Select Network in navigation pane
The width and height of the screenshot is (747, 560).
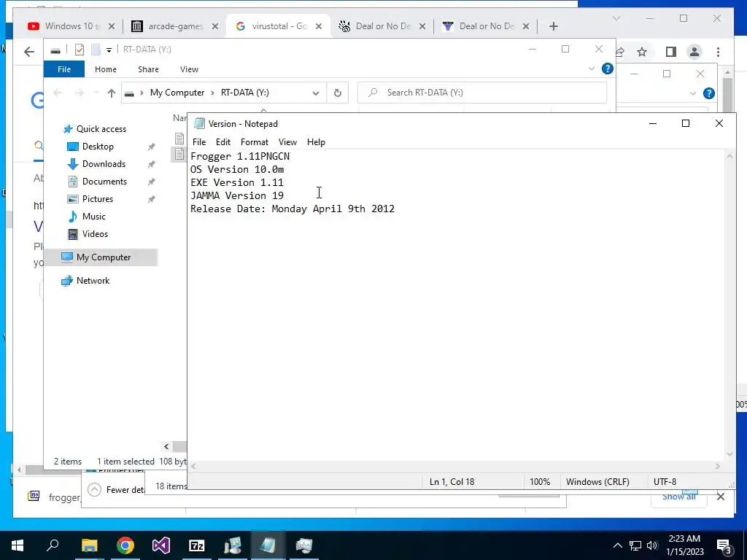coord(93,281)
